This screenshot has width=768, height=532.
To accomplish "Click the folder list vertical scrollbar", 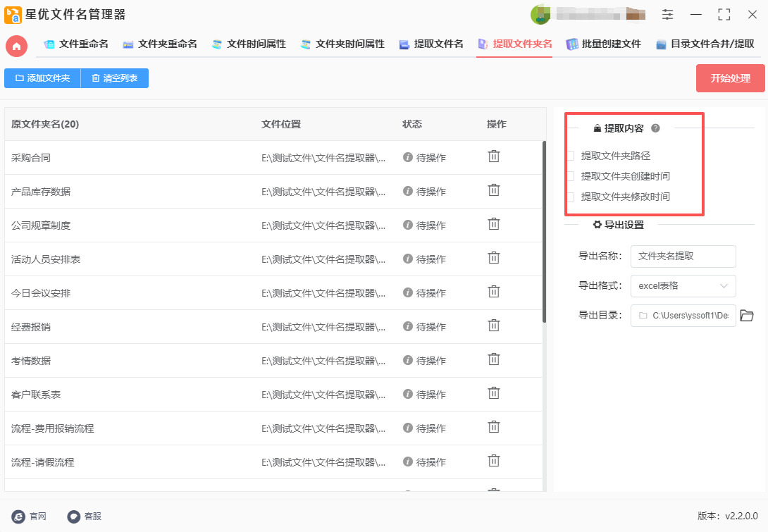I will coord(544,233).
